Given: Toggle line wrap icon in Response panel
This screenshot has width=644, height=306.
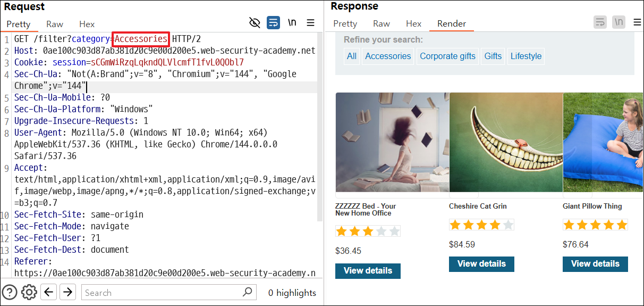Looking at the screenshot, I should (x=600, y=22).
